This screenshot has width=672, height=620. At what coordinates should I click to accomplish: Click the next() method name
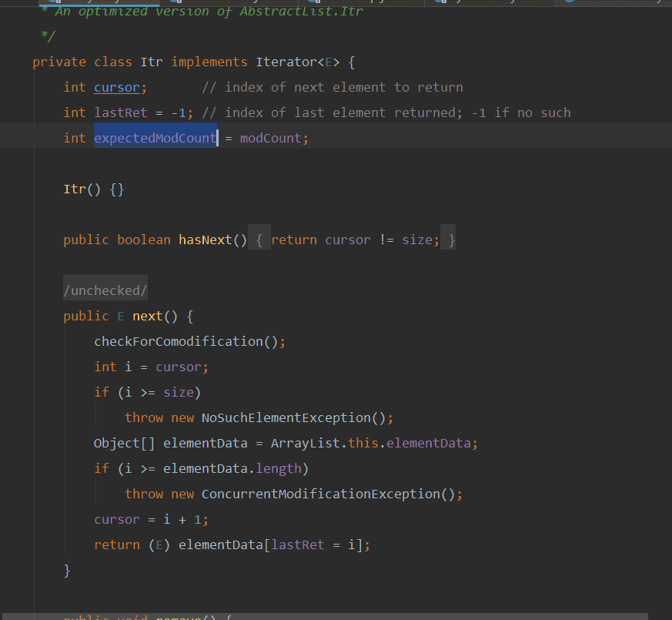coord(148,316)
